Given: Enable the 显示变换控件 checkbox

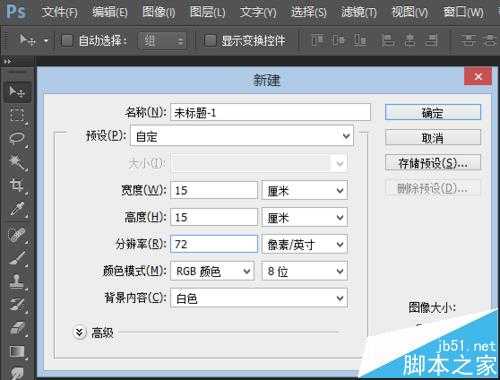Looking at the screenshot, I should pyautogui.click(x=210, y=41).
